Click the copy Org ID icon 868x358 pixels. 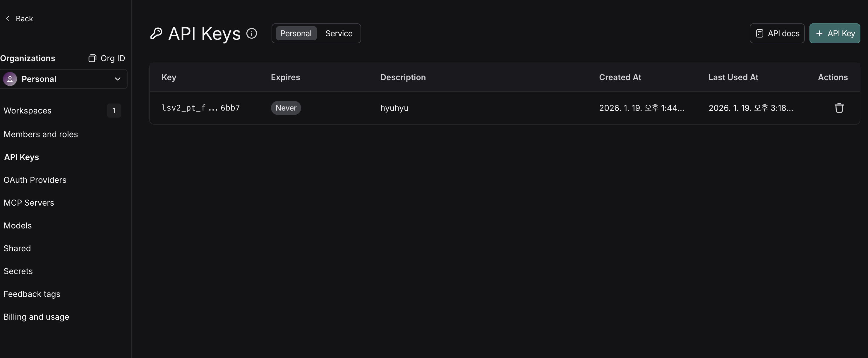coord(92,58)
